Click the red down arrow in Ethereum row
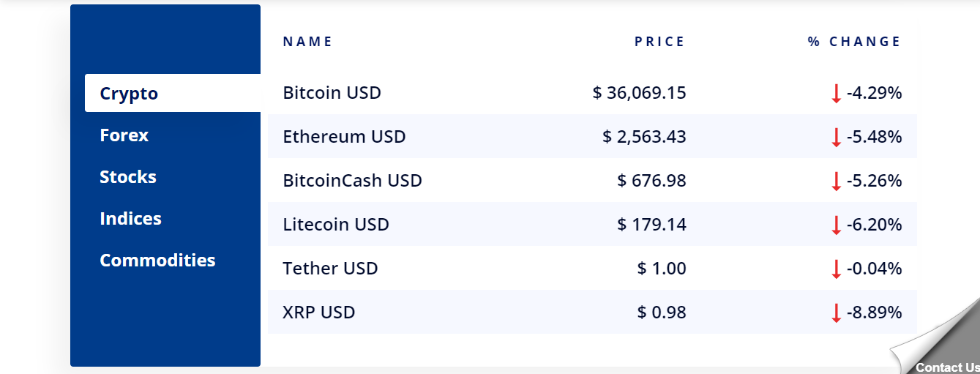 tap(836, 138)
